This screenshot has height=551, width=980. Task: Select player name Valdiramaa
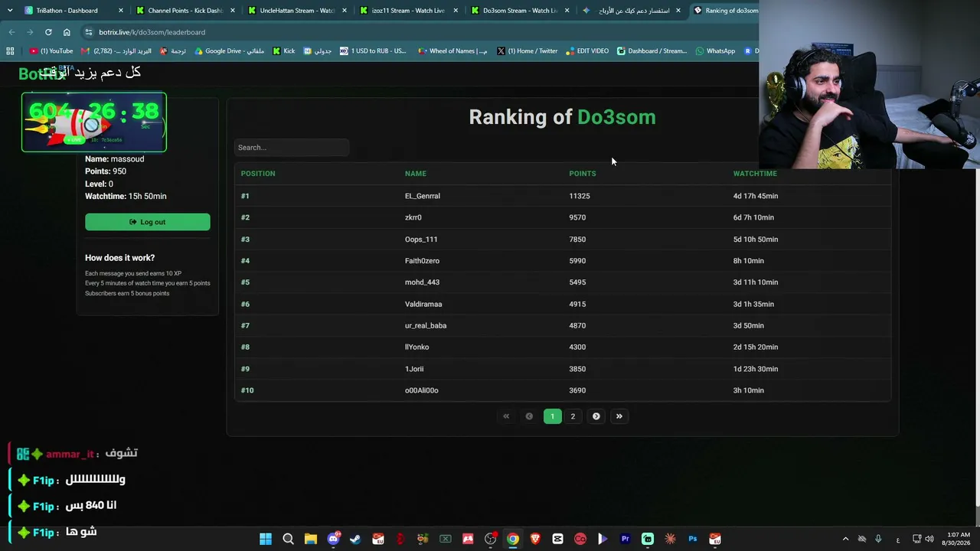point(423,304)
